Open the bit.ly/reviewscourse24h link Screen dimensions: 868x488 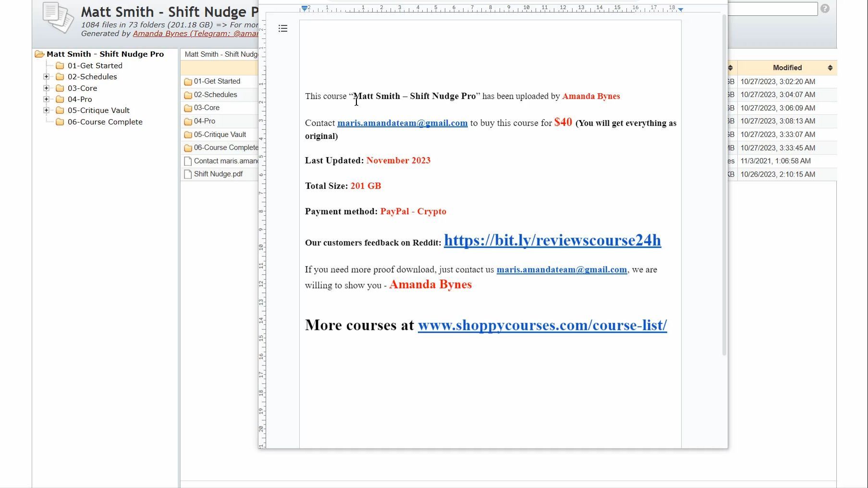point(552,240)
